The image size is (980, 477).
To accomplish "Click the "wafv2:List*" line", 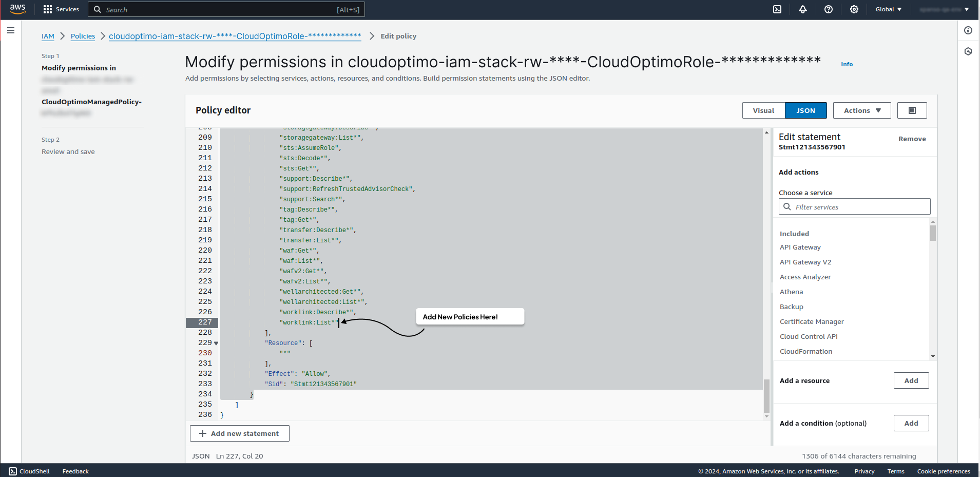I will click(x=305, y=281).
